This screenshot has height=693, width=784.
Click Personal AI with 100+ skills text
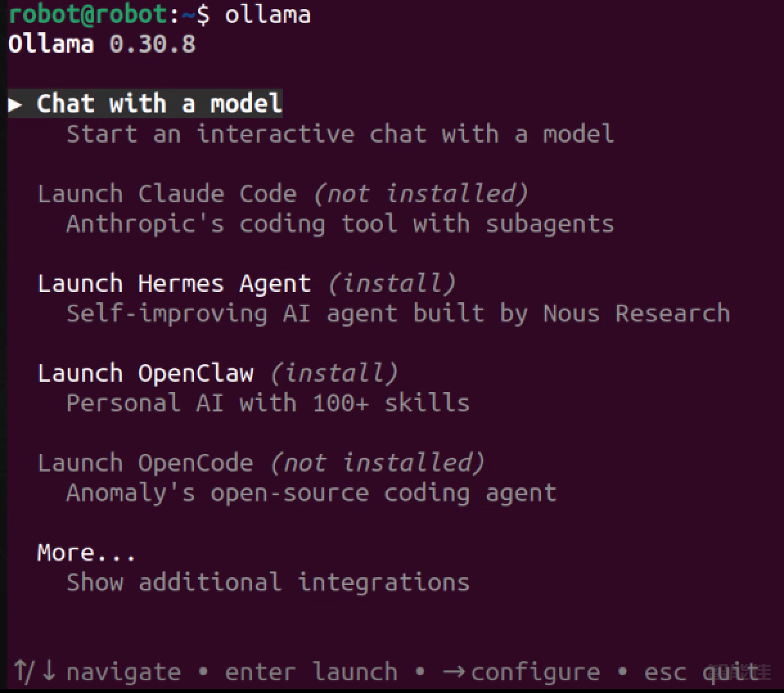point(268,403)
